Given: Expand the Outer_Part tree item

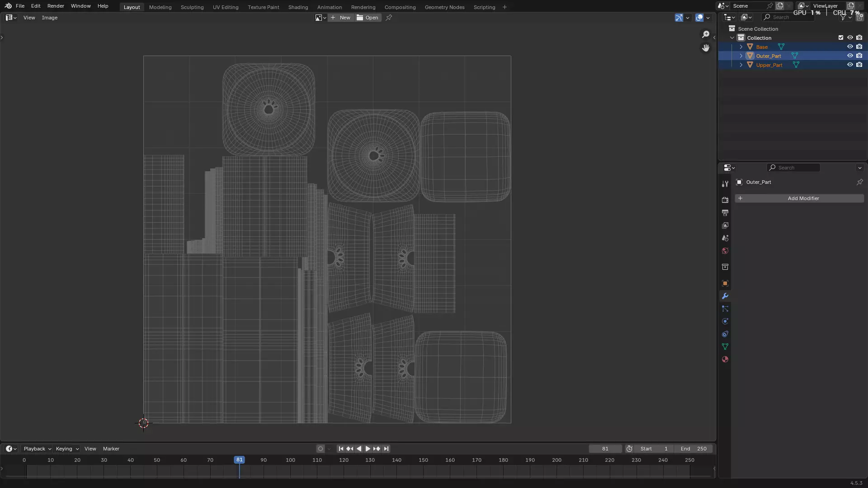Looking at the screenshot, I should point(741,56).
